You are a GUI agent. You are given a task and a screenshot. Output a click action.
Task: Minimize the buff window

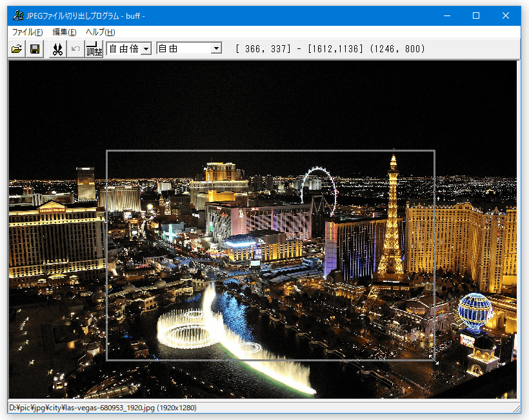(x=447, y=15)
